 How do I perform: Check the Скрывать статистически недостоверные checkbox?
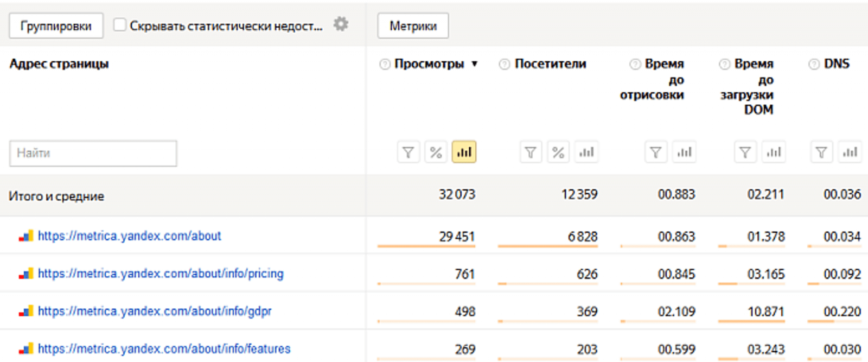(119, 25)
